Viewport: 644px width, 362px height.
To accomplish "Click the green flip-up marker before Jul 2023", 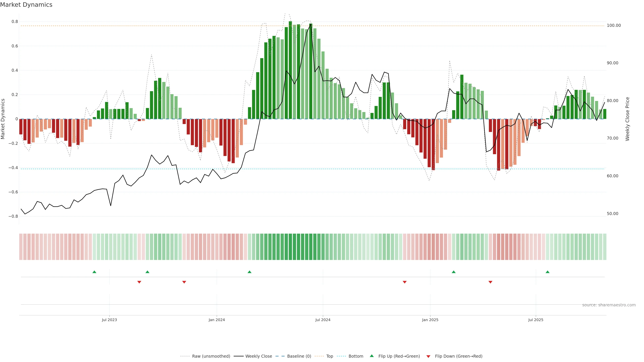I will pyautogui.click(x=94, y=272).
